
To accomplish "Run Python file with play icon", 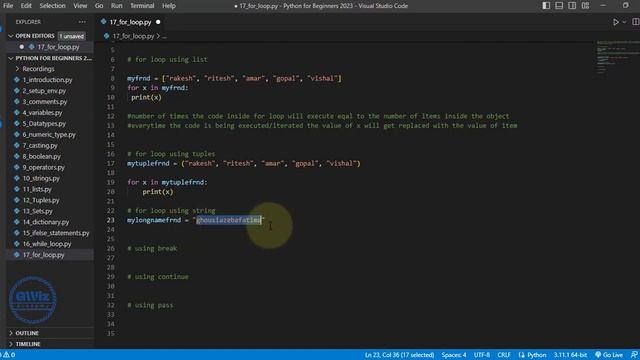I will 616,22.
